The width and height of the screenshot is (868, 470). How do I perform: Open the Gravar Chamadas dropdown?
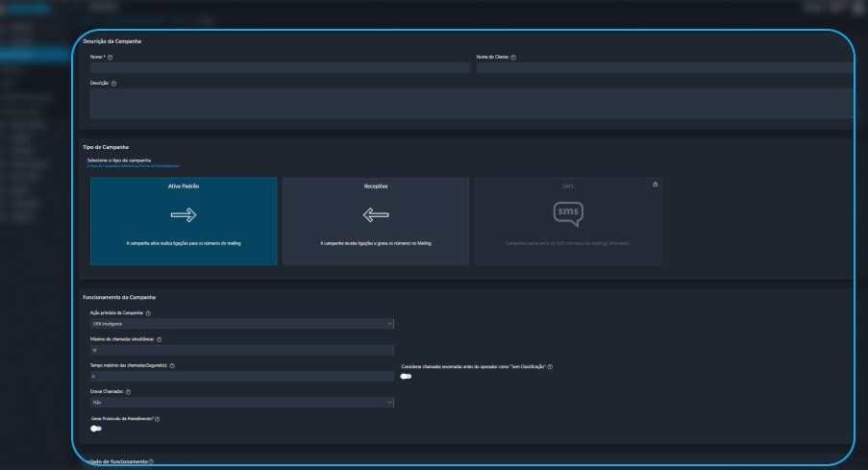coord(242,403)
